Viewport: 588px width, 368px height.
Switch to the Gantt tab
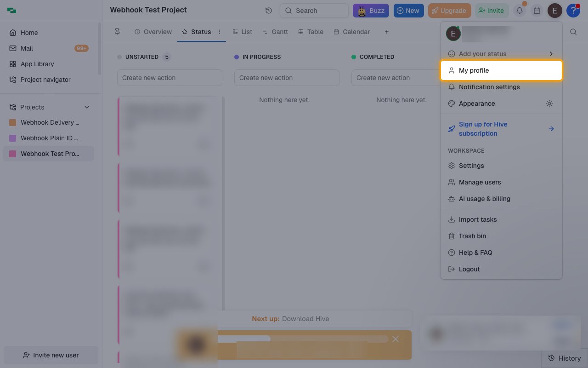tap(275, 32)
